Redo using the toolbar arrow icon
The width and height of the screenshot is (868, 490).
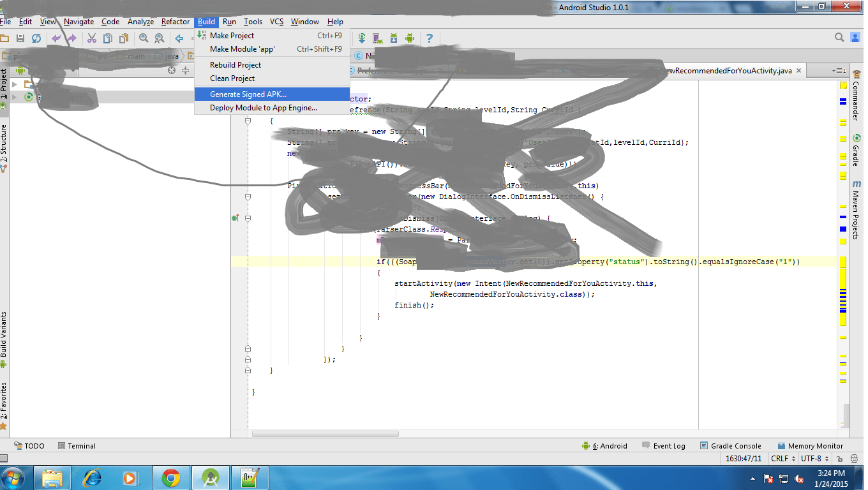pyautogui.click(x=72, y=38)
